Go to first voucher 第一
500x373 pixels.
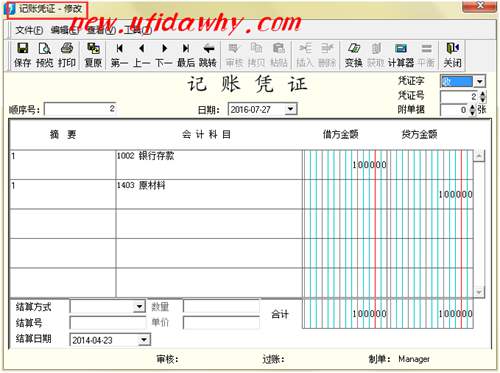click(x=119, y=55)
